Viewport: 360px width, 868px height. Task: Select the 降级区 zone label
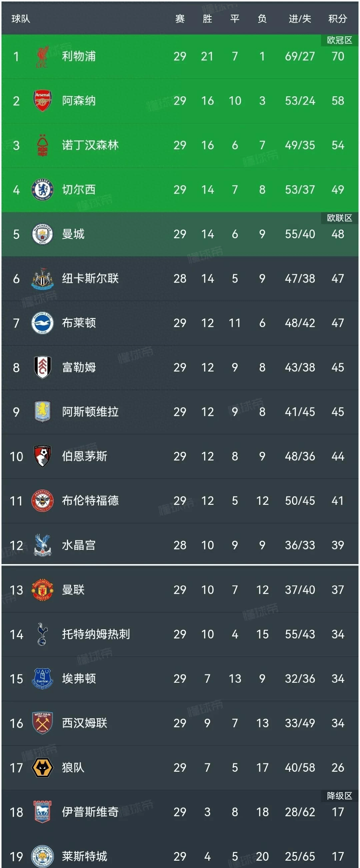point(339,796)
